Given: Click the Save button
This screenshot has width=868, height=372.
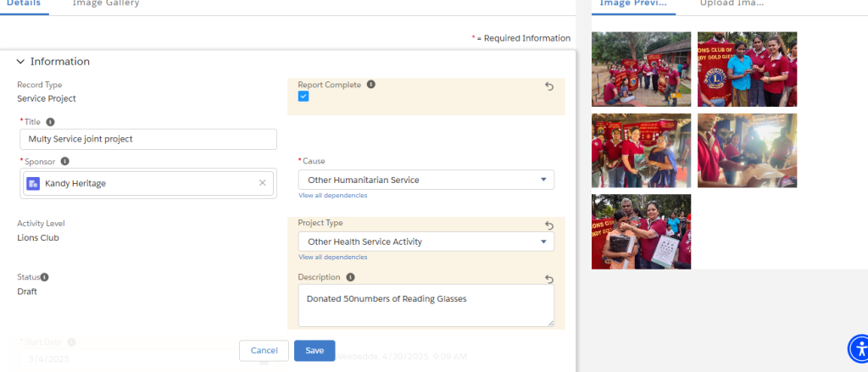Looking at the screenshot, I should tap(314, 351).
